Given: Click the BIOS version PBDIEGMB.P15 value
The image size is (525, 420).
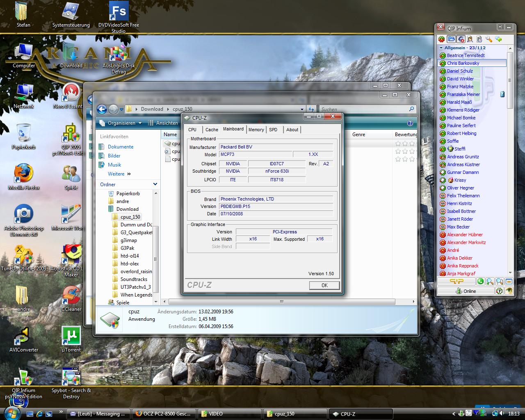Looking at the screenshot, I should tap(276, 206).
